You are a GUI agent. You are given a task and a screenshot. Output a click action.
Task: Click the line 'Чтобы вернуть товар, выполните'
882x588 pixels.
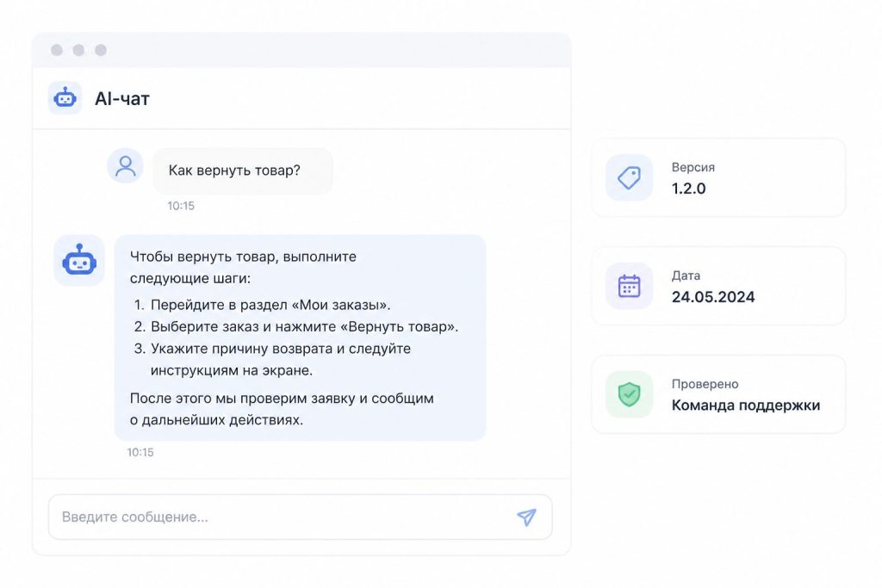click(243, 257)
